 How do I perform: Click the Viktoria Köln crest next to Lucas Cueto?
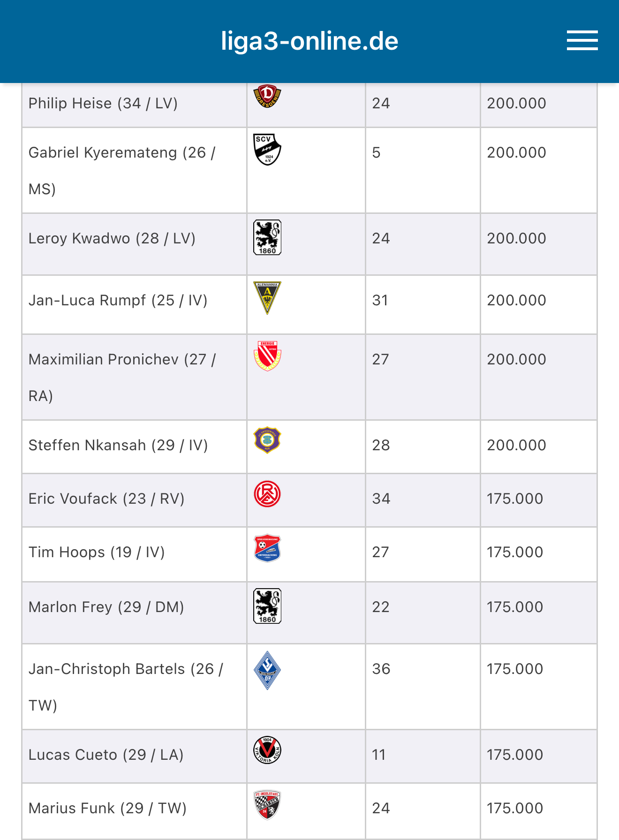coord(267,750)
